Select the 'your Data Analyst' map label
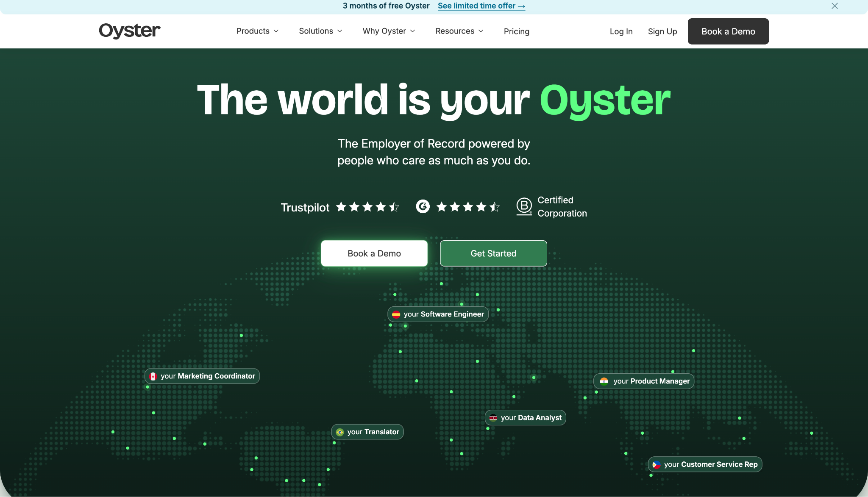868x497 pixels. [x=526, y=417]
